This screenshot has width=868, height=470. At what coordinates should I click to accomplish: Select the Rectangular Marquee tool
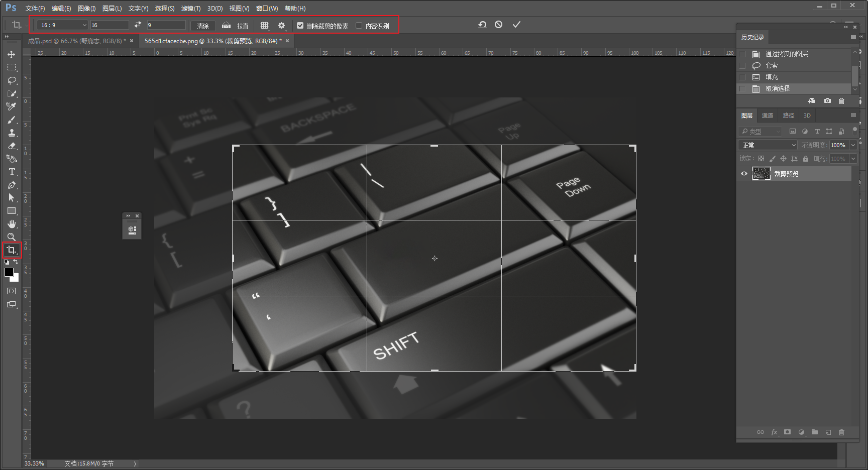coord(11,67)
